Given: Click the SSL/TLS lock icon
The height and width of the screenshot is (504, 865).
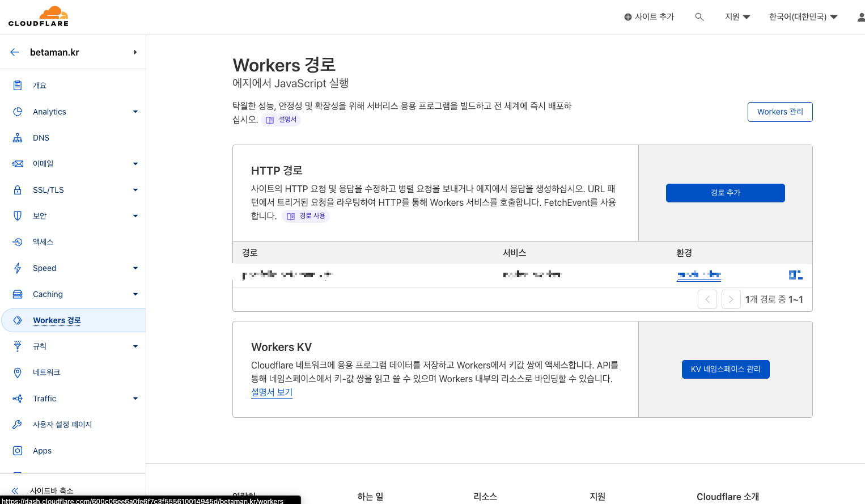Looking at the screenshot, I should (18, 190).
